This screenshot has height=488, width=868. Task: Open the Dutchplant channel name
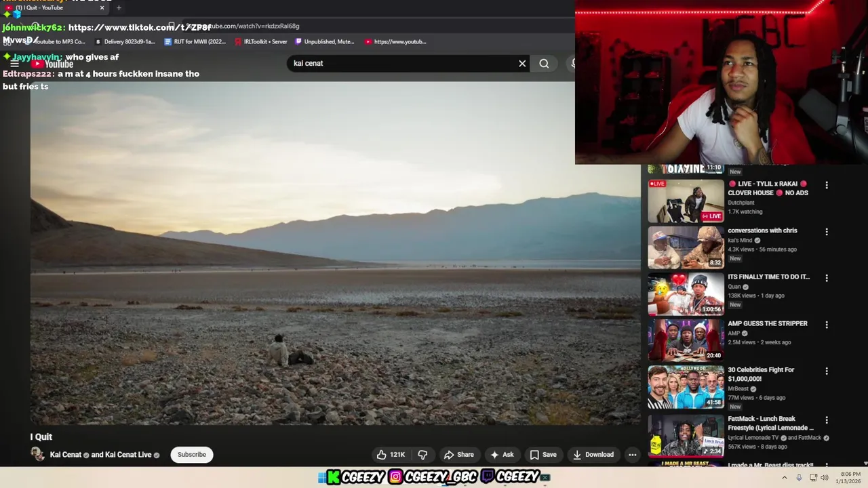(x=741, y=203)
